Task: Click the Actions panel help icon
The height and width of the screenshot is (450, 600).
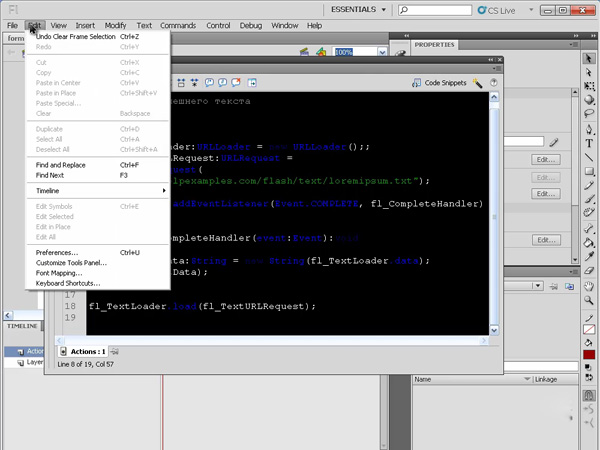Action: pos(491,84)
